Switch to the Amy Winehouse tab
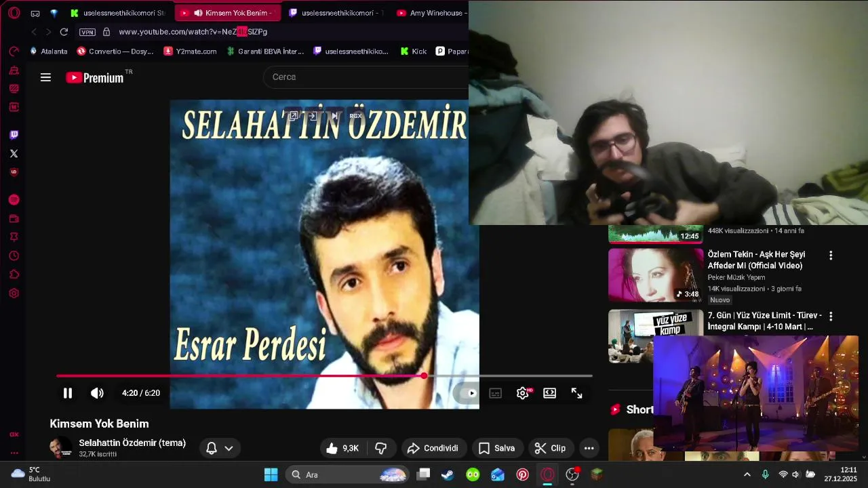The height and width of the screenshot is (488, 868). [x=432, y=13]
